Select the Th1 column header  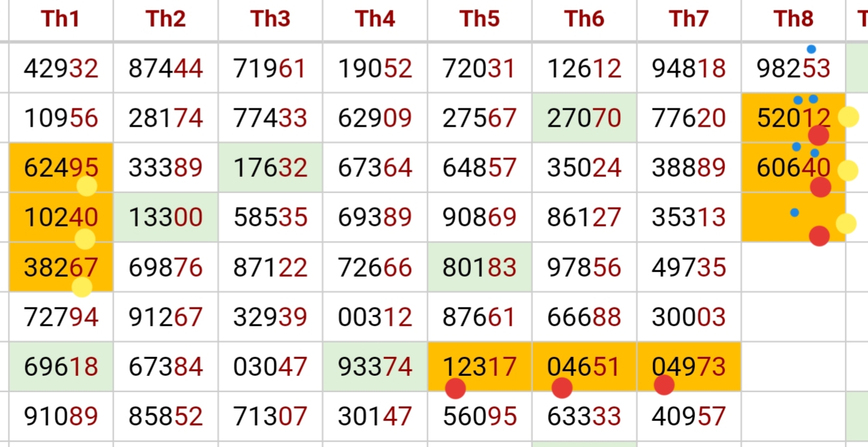61,20
